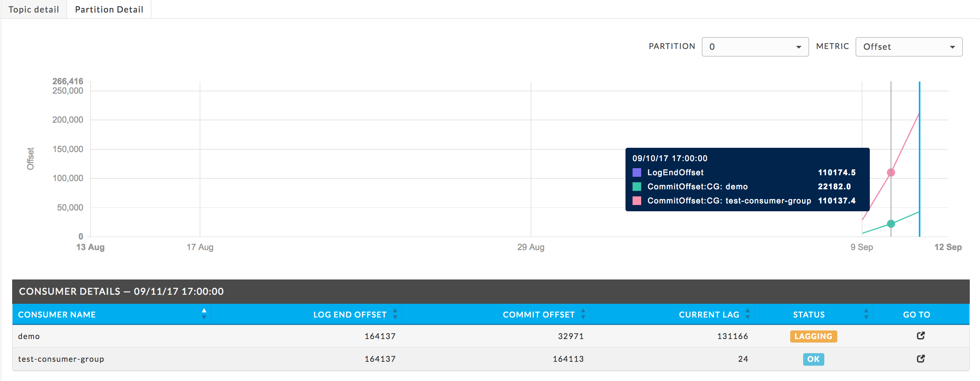980x381 pixels.
Task: Click the test-consumer-group pink legend swatch
Action: [x=637, y=201]
